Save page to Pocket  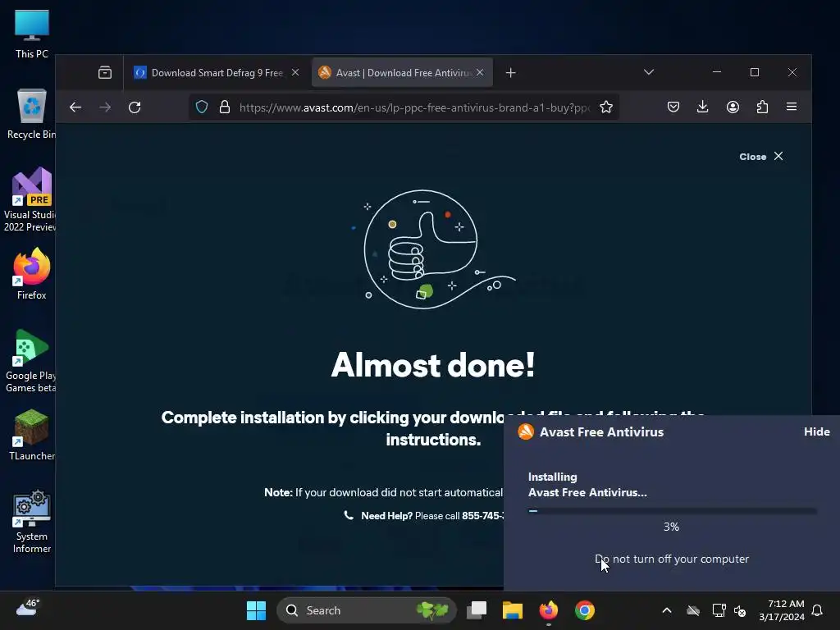673,107
